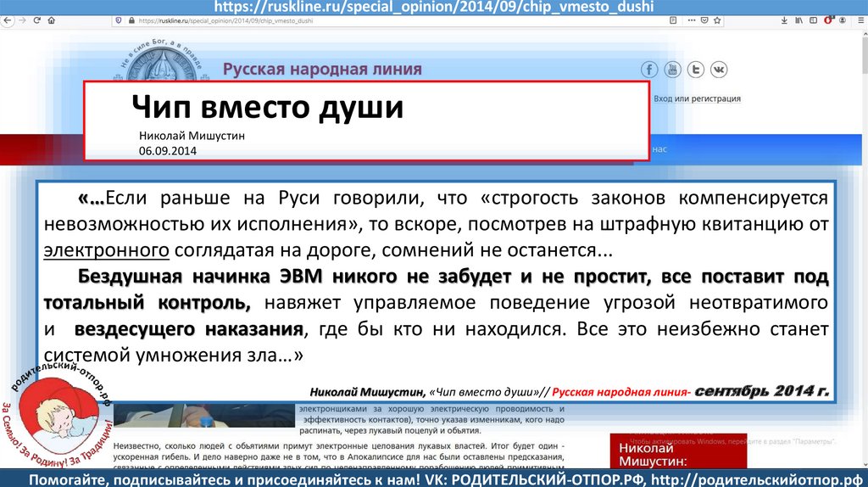Open the tracking protection shield icon
Screen dimensions: 868x487
point(118,20)
